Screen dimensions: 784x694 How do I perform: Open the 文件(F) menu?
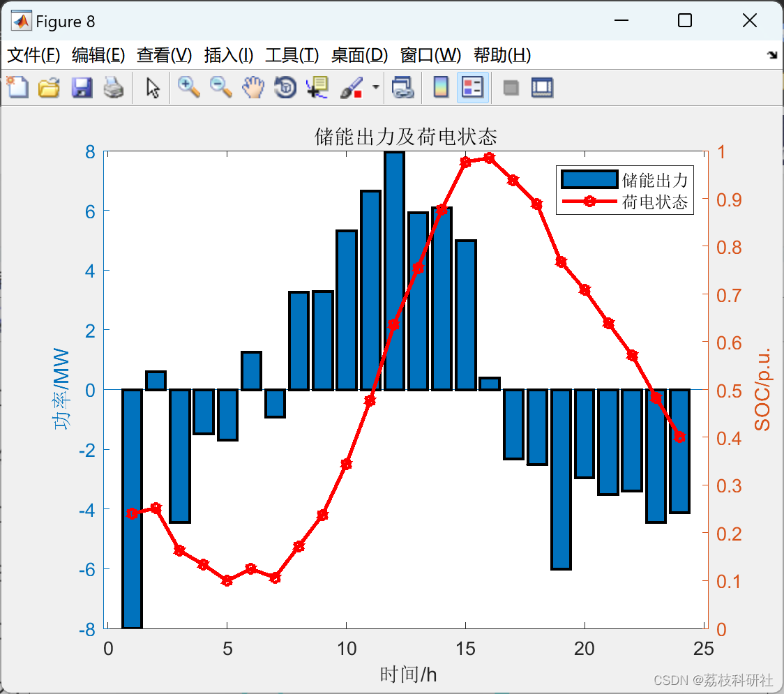(33, 55)
